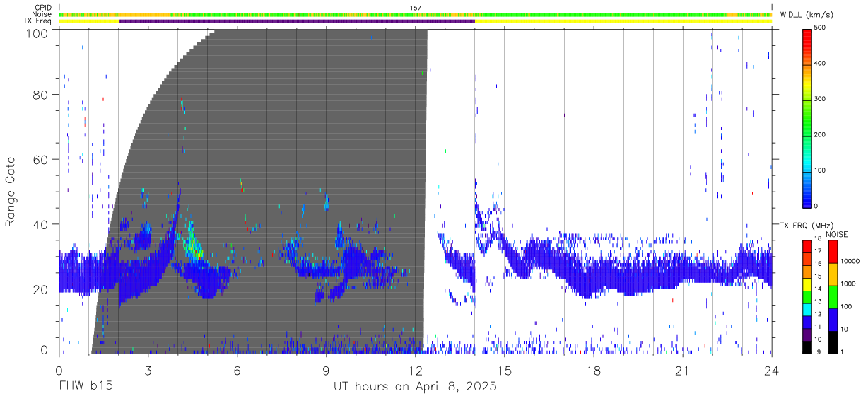Click the green middle of WID colorbar
Viewport: 868px width, 401px height.
(807, 117)
